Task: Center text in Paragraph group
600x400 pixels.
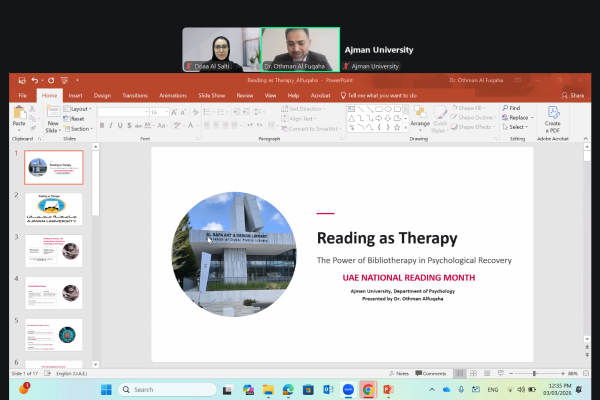Action: [x=216, y=125]
